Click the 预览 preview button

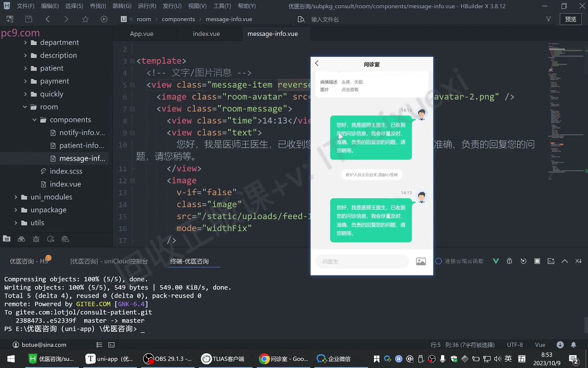571,19
